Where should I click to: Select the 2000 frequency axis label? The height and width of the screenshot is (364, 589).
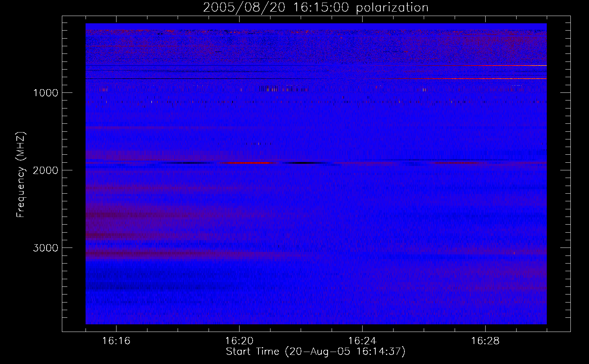tap(46, 170)
